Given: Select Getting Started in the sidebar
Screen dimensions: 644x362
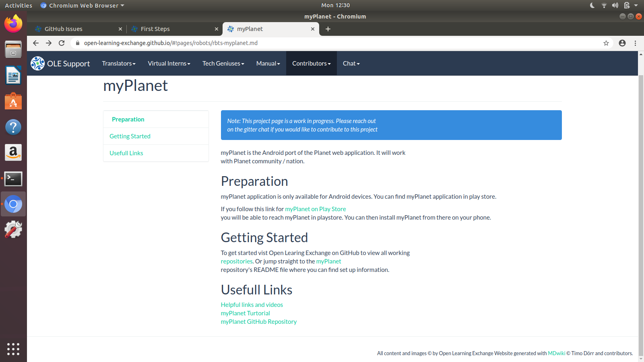Looking at the screenshot, I should (x=130, y=136).
